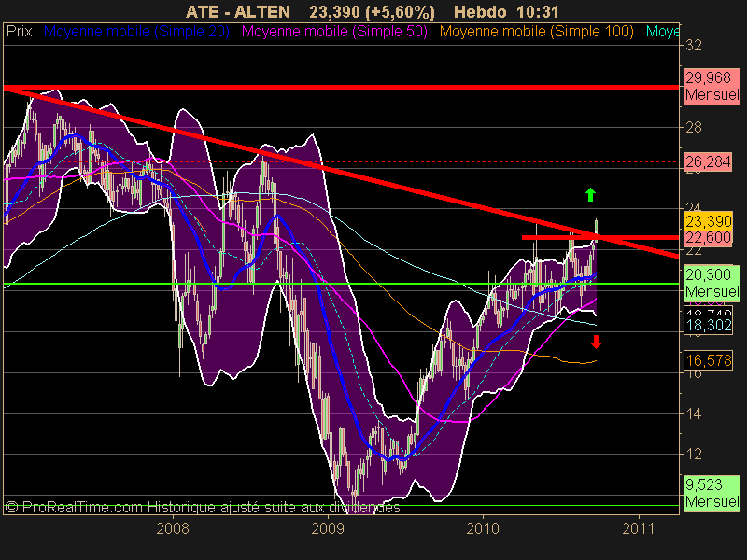Select the "29,968 Mensuel" resistance price label
Image resolution: width=747 pixels, height=560 pixels.
[x=712, y=86]
